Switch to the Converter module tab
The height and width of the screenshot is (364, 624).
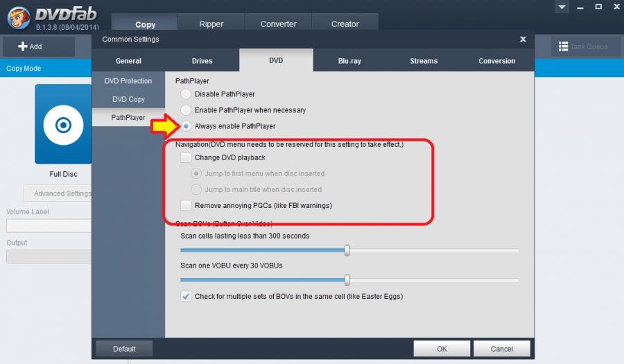point(278,24)
